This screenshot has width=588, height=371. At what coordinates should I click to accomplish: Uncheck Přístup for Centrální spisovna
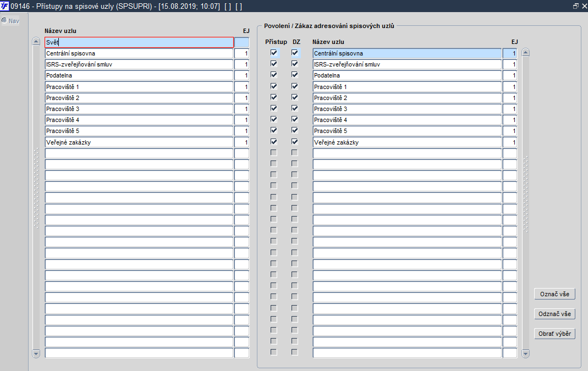[x=274, y=53]
